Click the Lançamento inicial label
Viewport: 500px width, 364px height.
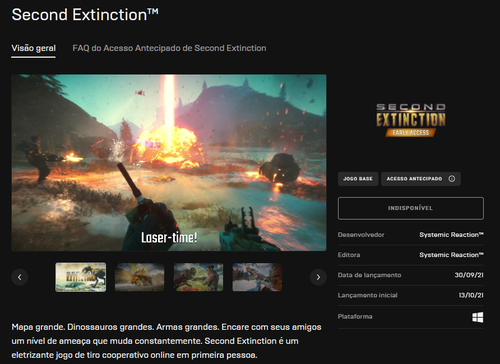point(368,295)
